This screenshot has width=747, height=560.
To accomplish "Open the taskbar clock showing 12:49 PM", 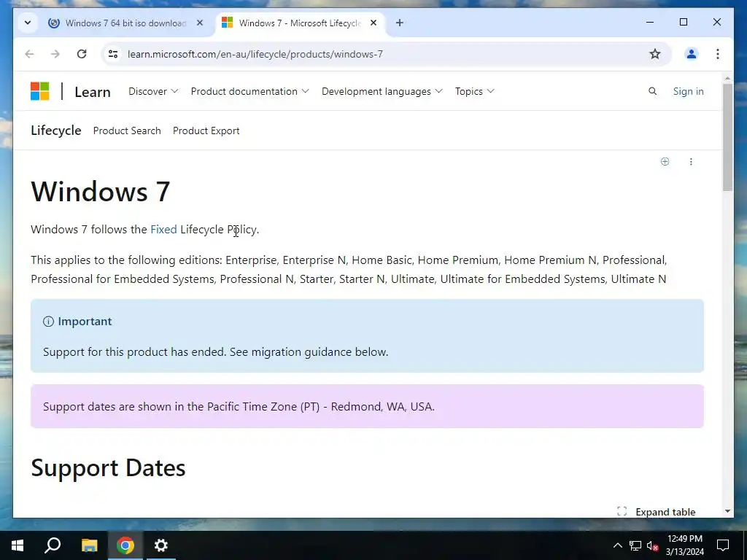I will [685, 545].
